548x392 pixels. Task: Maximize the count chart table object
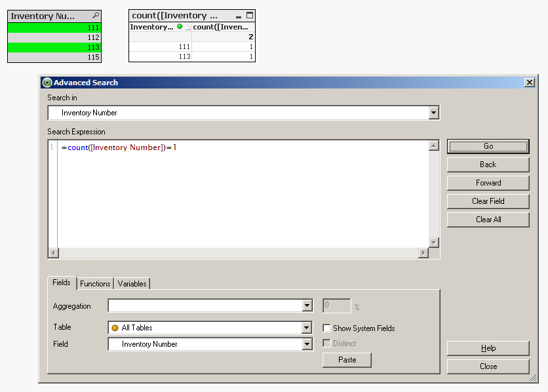click(249, 16)
